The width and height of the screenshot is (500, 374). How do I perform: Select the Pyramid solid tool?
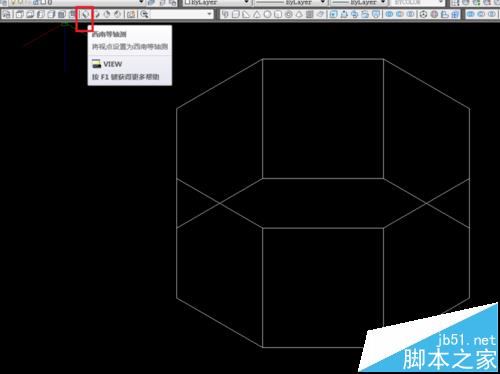[299, 14]
